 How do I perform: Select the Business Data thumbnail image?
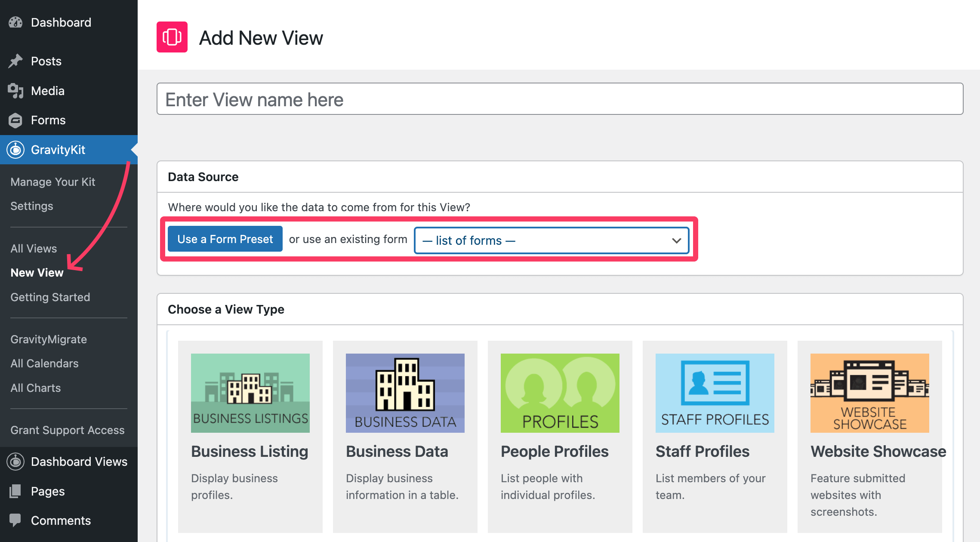coord(405,393)
